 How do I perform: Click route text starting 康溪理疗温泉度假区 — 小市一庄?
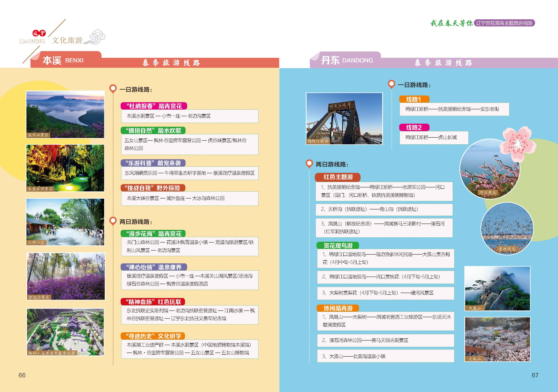tap(190, 280)
